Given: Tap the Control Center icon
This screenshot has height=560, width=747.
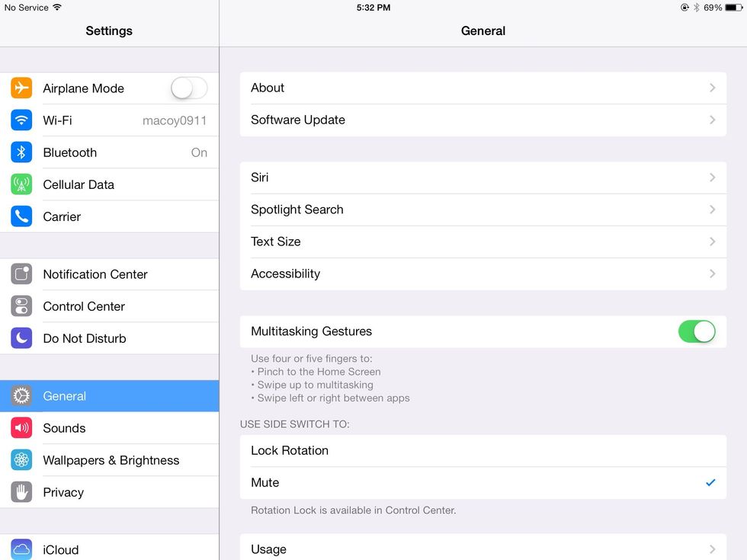Looking at the screenshot, I should 21,306.
